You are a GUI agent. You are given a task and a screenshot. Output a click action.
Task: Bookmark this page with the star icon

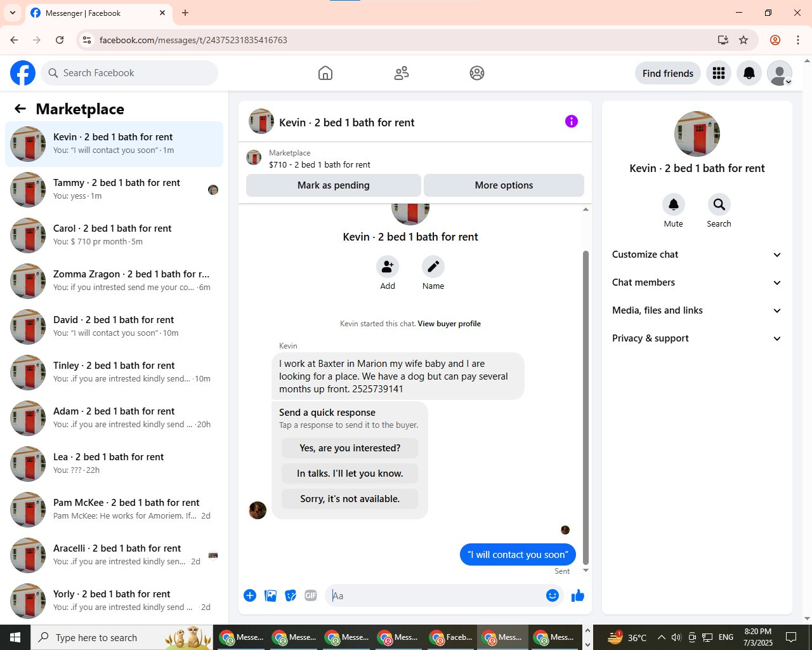pos(743,40)
